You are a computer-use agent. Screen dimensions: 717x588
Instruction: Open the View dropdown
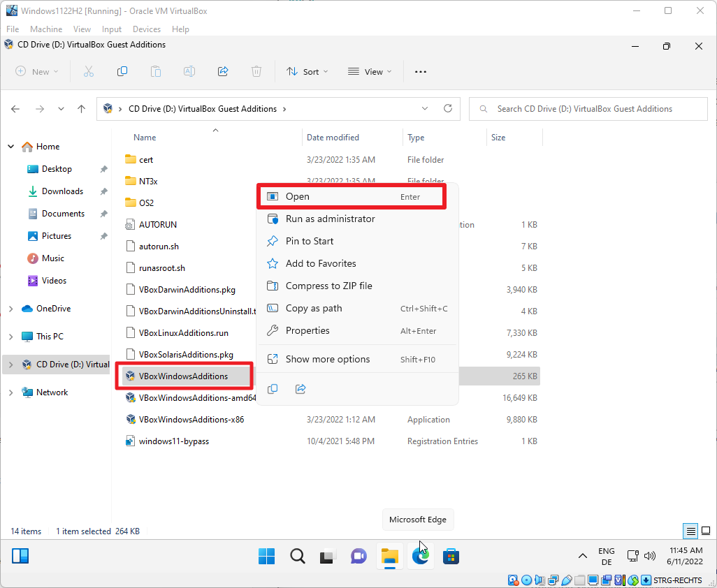tap(370, 72)
